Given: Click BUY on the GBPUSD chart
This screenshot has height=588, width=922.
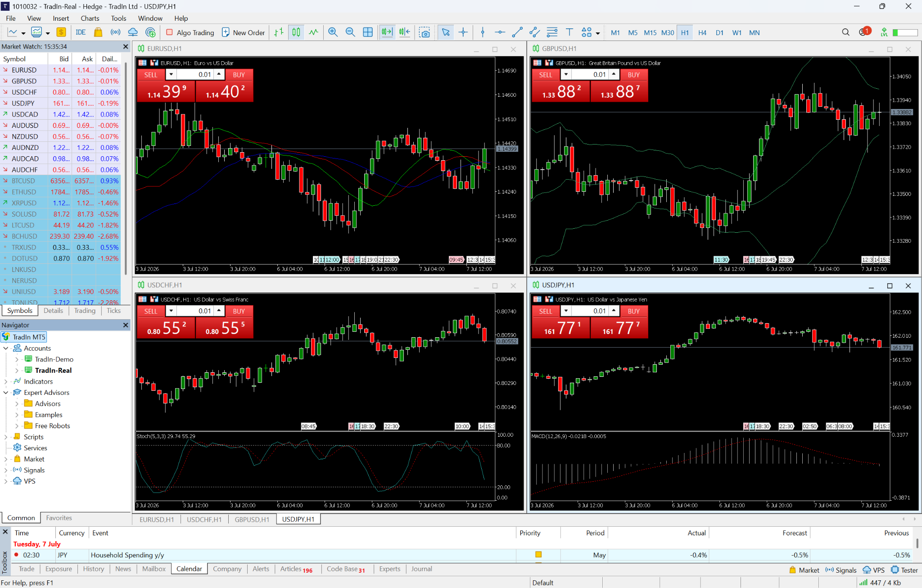Looking at the screenshot, I should coord(633,75).
